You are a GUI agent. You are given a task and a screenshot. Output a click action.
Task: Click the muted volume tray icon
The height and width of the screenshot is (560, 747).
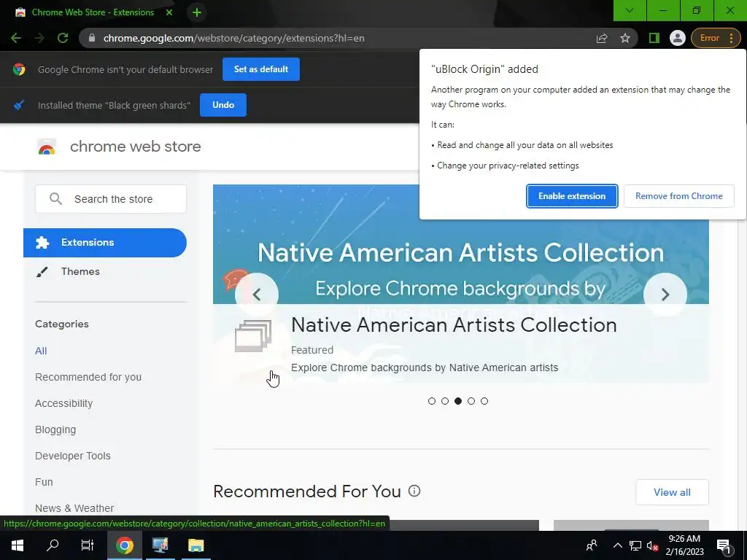652,545
